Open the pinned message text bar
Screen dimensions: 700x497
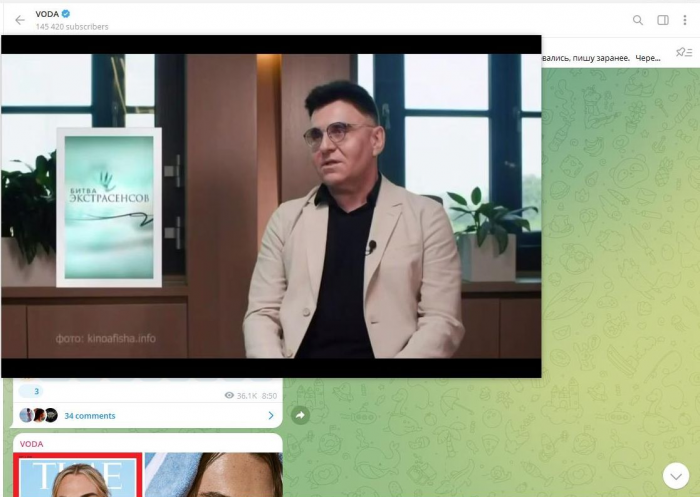[x=601, y=58]
